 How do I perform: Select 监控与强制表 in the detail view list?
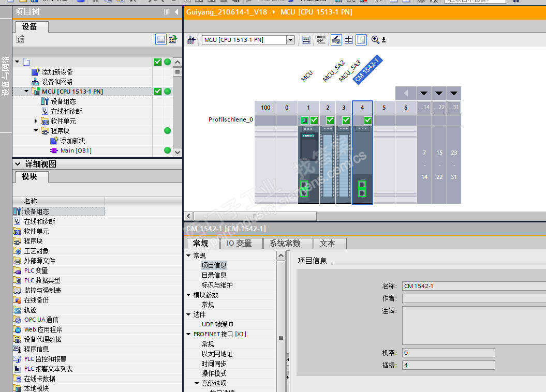[x=42, y=291]
